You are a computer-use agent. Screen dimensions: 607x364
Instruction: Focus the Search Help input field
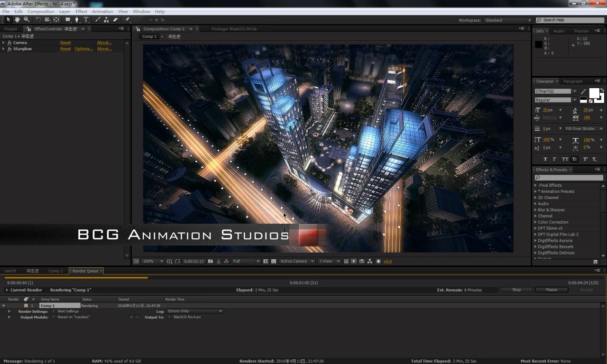tap(570, 20)
